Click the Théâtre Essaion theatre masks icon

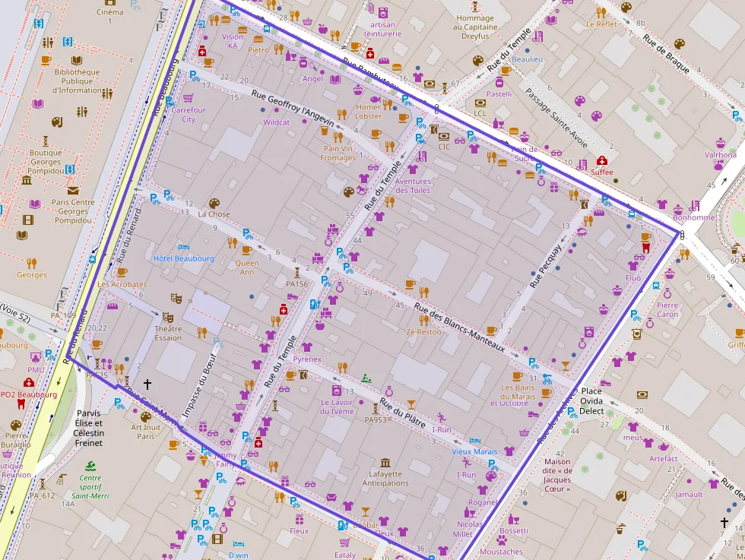(176, 299)
